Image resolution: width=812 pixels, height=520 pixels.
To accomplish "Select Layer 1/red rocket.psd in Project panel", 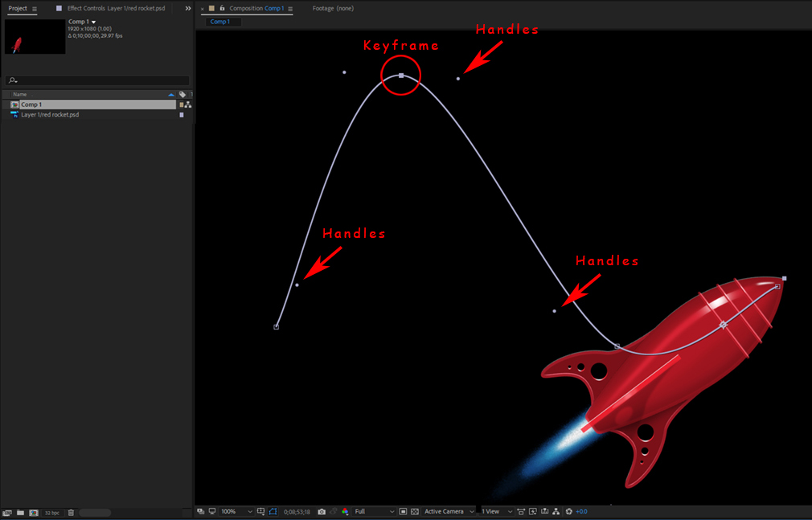I will (x=48, y=114).
